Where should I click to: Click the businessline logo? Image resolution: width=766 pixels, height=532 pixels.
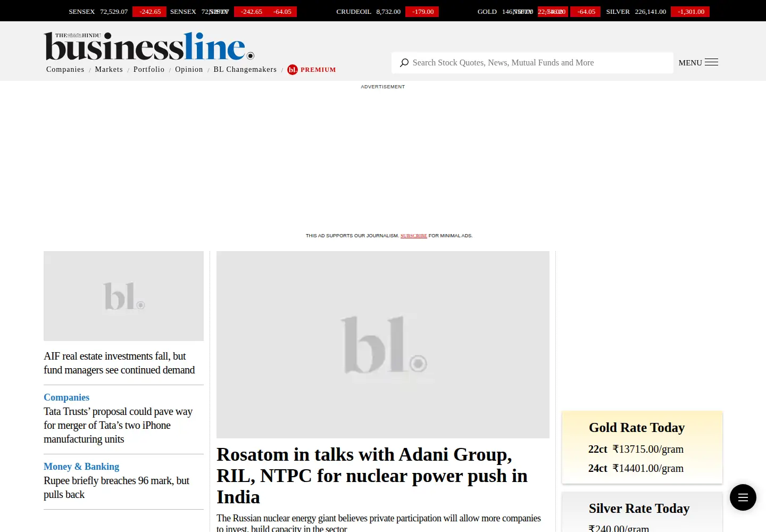point(149,46)
